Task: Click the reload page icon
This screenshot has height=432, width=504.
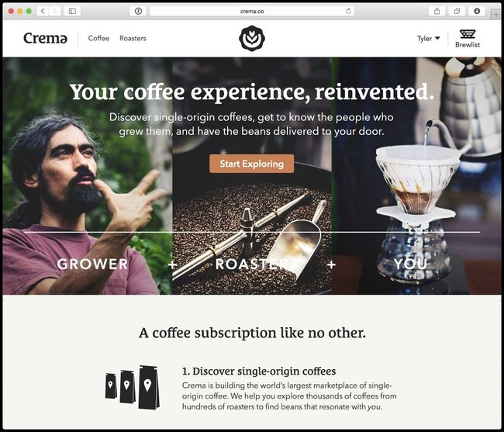Action: pyautogui.click(x=348, y=12)
